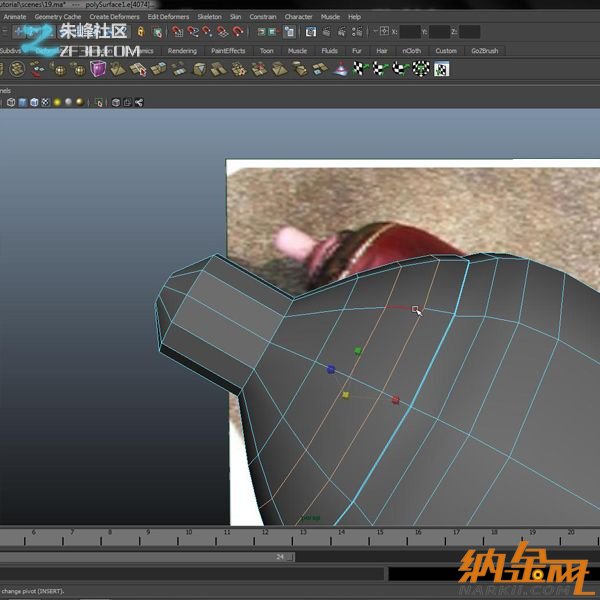Click the range slider showing 24
Screen dimensions: 600x600
coord(280,557)
